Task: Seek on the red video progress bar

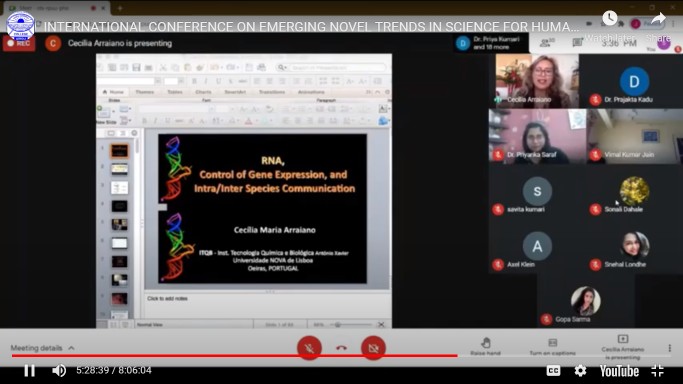Action: coord(234,356)
